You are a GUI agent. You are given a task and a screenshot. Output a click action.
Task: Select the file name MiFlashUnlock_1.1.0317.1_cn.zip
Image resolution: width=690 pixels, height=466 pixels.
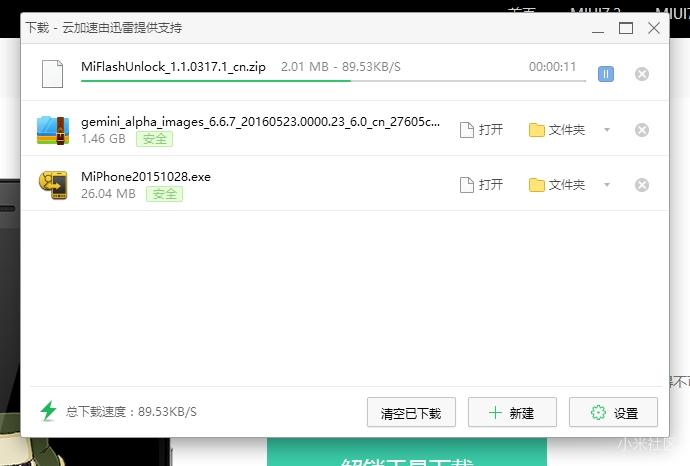(173, 67)
